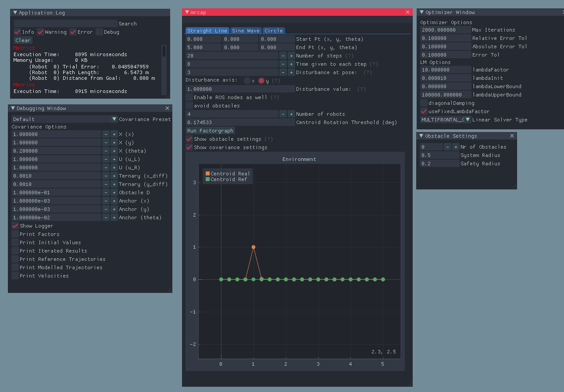Enable Print Factors checkbox
This screenshot has height=392, width=564.
click(15, 234)
